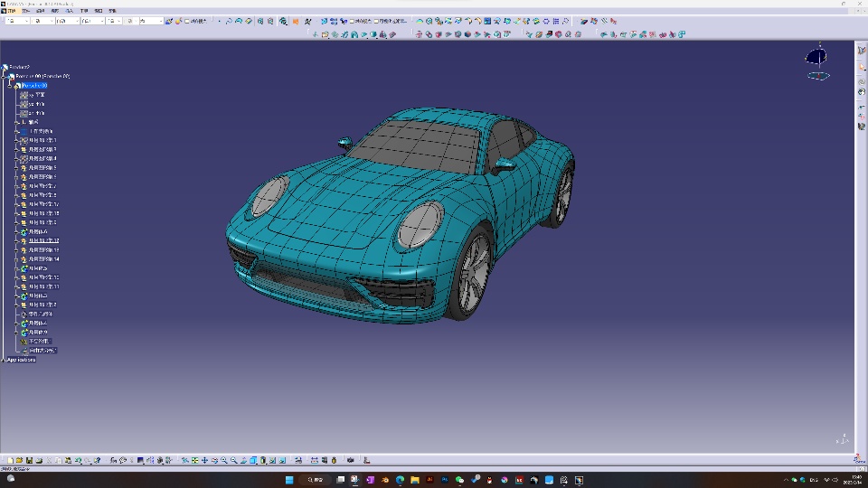This screenshot has height=488, width=868.
Task: Click Fit All In view icon
Action: click(x=195, y=460)
